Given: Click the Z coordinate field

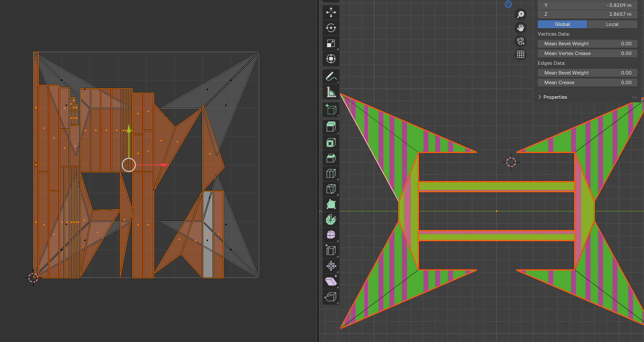Looking at the screenshot, I should 588,15.
